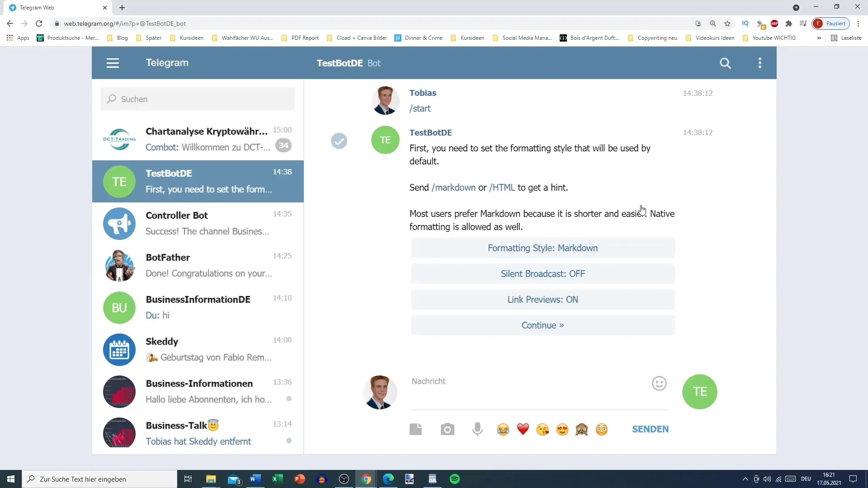Select the message checkmark circle
The width and height of the screenshot is (868, 488).
point(339,141)
